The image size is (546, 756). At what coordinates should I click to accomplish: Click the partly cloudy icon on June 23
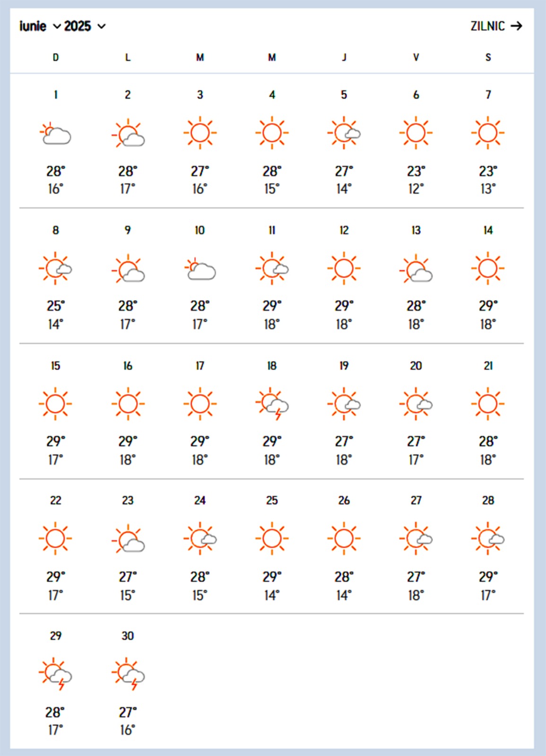[x=128, y=539]
